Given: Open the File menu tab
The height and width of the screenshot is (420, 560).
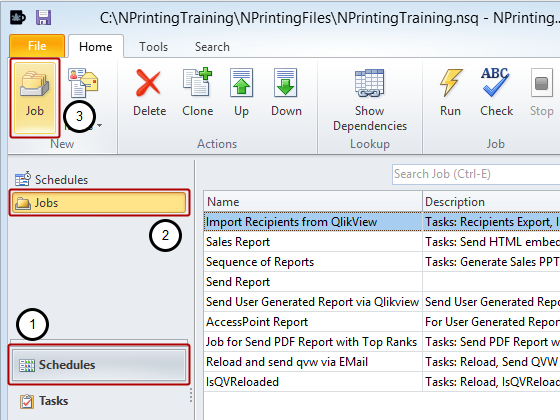Looking at the screenshot, I should [37, 46].
